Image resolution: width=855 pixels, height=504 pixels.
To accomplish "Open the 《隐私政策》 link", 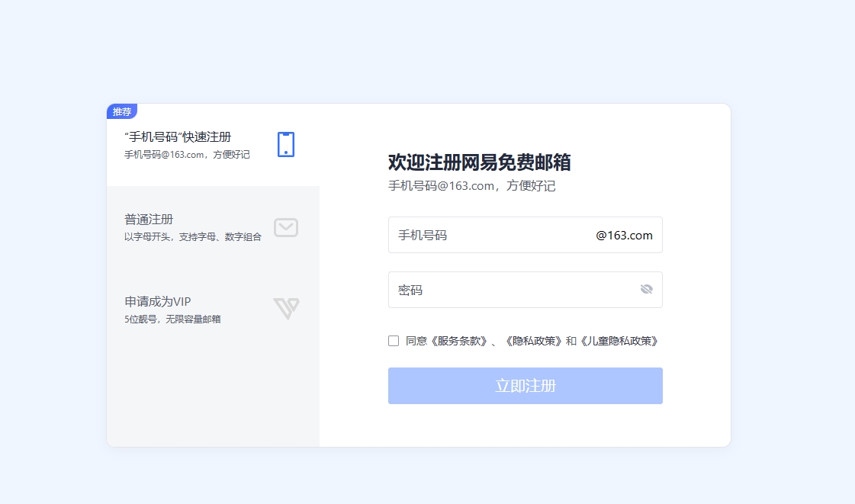I will point(532,341).
